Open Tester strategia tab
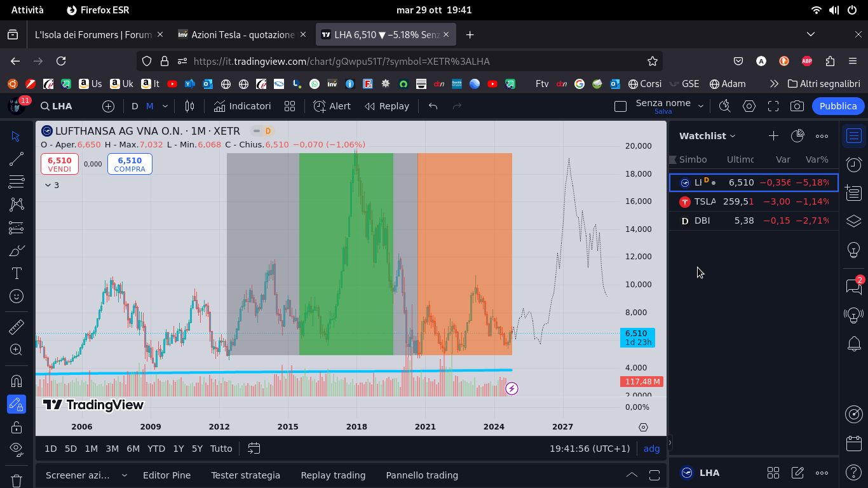The width and height of the screenshot is (868, 488). pos(245,475)
